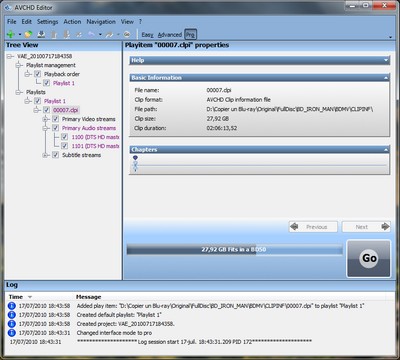Click the open project folder icon
Image resolution: width=400 pixels, height=360 pixels.
28,34
